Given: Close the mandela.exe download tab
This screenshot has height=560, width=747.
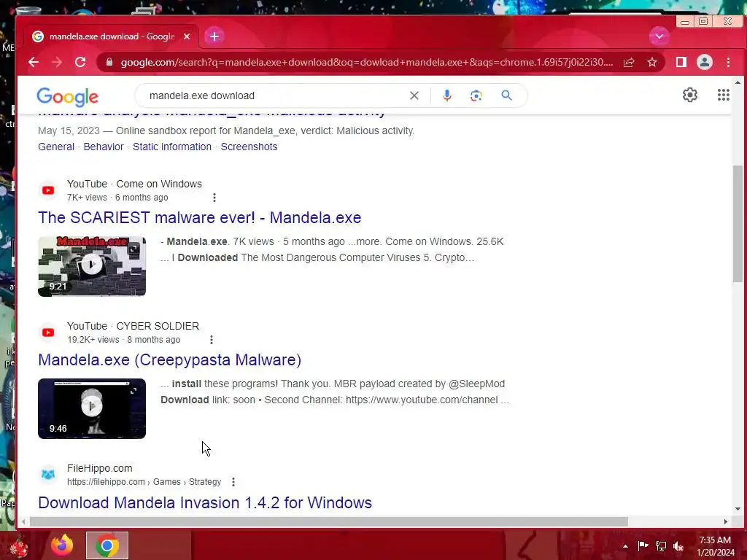Looking at the screenshot, I should tap(187, 36).
